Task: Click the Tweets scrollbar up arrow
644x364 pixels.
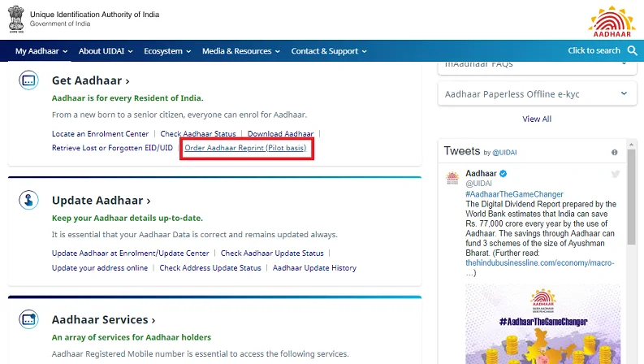Action: 631,144
